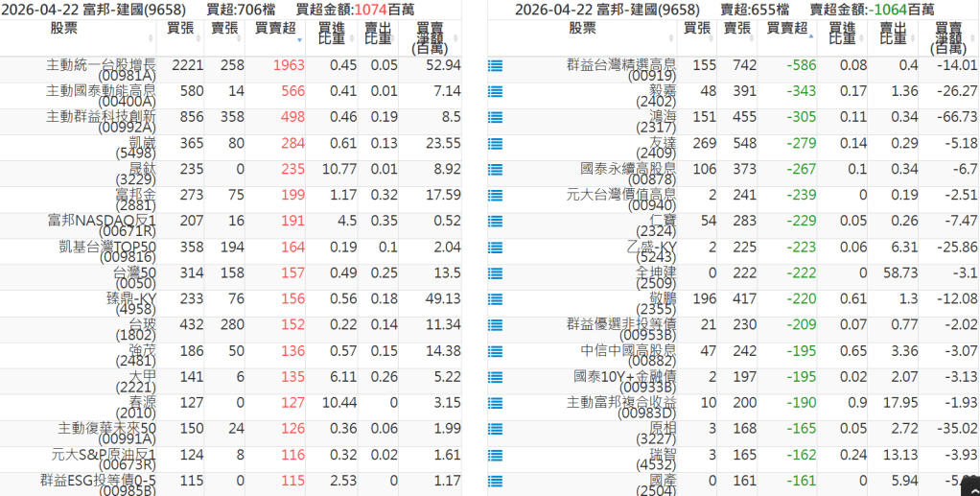Open the menu icon for 瑞智 (4532)

point(495,455)
